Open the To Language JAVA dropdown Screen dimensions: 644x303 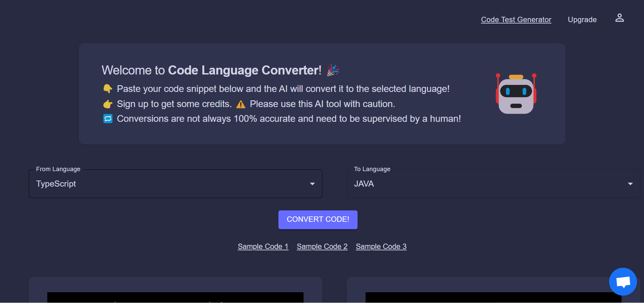pyautogui.click(x=493, y=184)
